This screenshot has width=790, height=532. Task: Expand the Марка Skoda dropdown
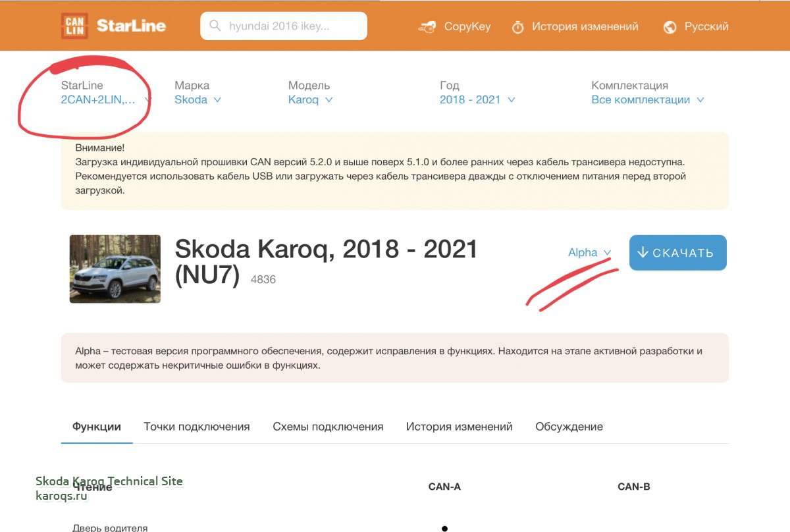[x=197, y=100]
